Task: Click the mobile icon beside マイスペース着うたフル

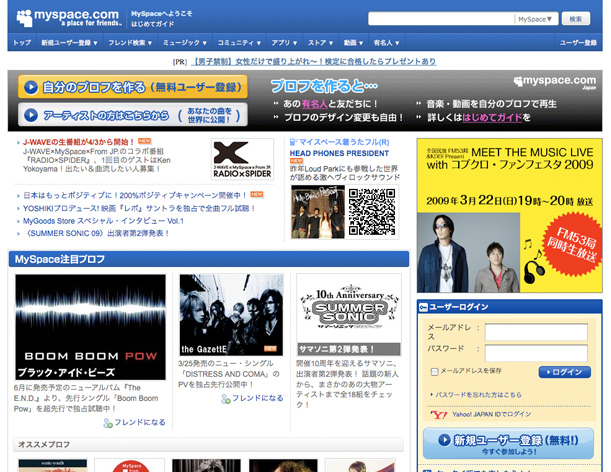Action: [x=293, y=142]
